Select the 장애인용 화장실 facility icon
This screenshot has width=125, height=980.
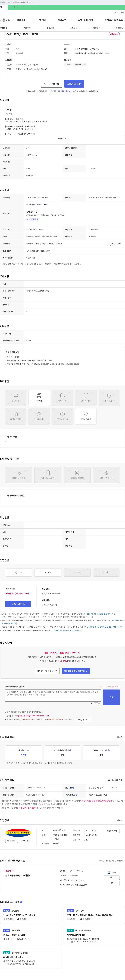[x=77, y=475]
